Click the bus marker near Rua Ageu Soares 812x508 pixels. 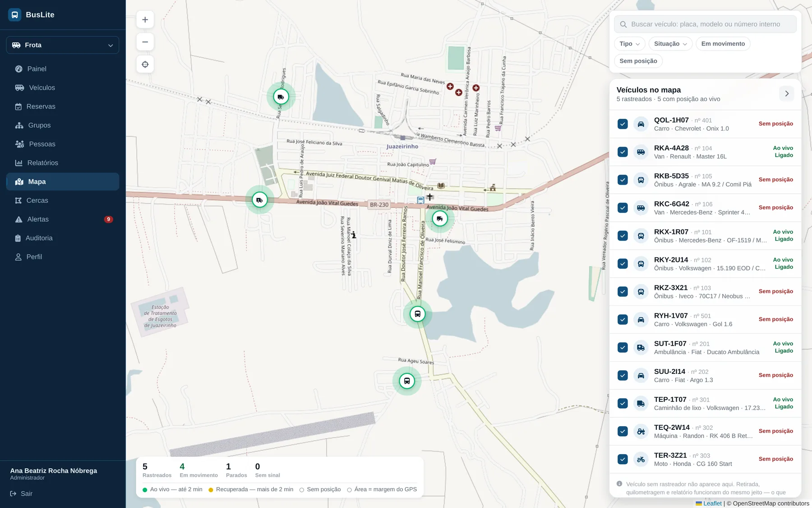[x=407, y=381]
